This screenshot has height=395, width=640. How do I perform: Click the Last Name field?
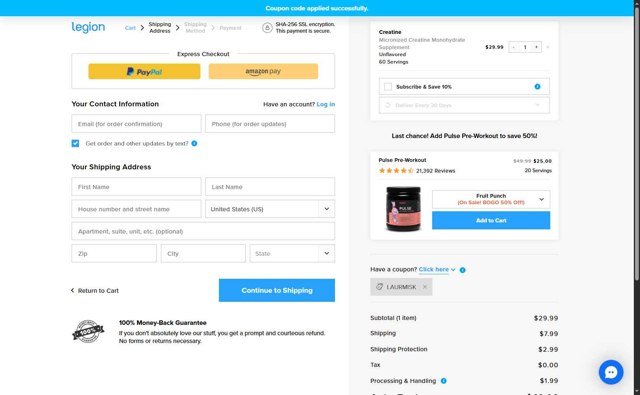point(270,186)
